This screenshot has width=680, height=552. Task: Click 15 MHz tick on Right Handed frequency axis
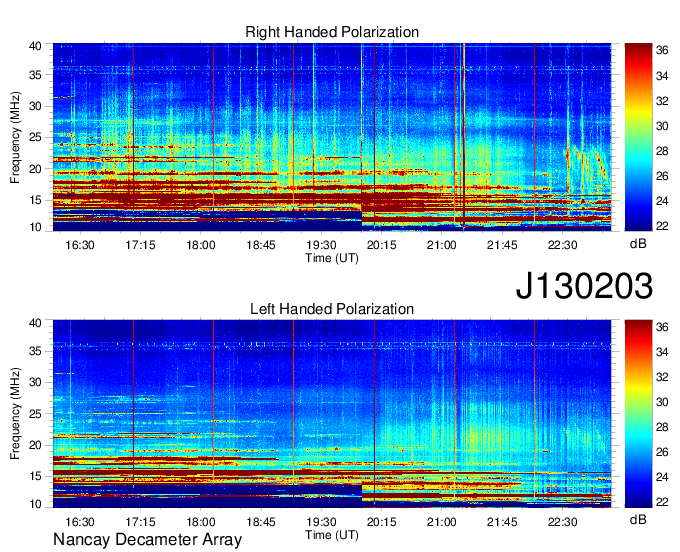tap(35, 200)
